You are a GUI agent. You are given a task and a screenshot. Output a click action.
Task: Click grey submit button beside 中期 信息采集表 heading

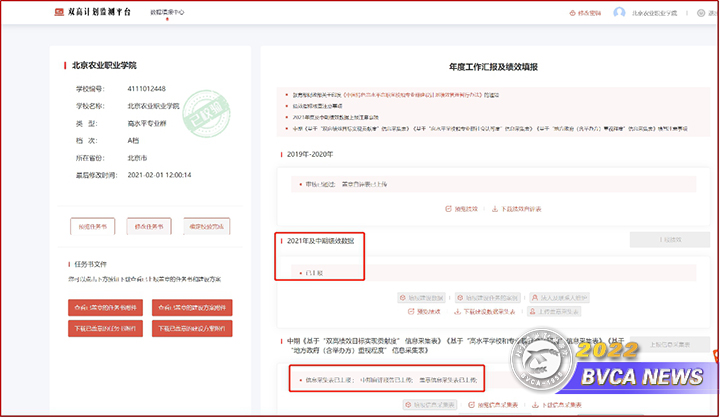click(669, 346)
